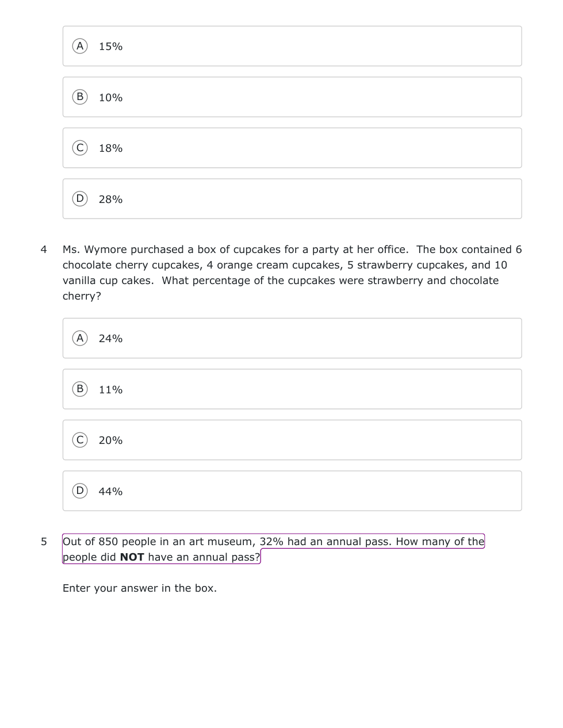
Task: Click the bold word NOT in question 5
Action: coord(132,557)
